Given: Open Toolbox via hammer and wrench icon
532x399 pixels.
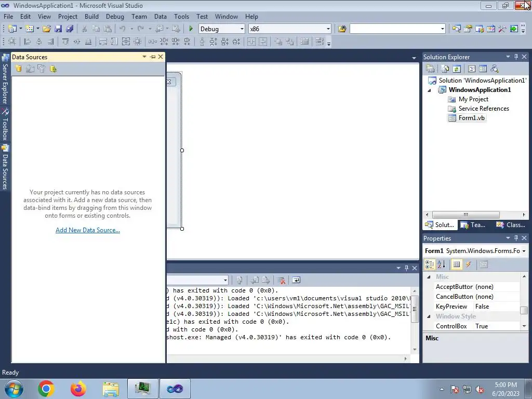Looking at the screenshot, I should point(502,29).
